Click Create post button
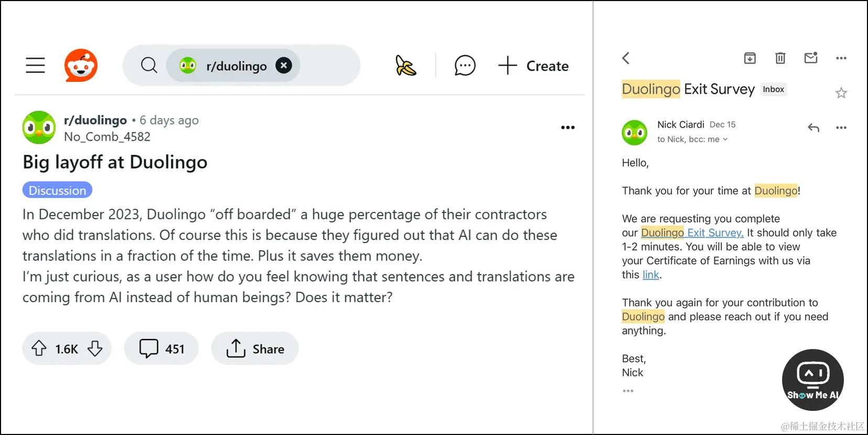This screenshot has height=435, width=868. 533,66
